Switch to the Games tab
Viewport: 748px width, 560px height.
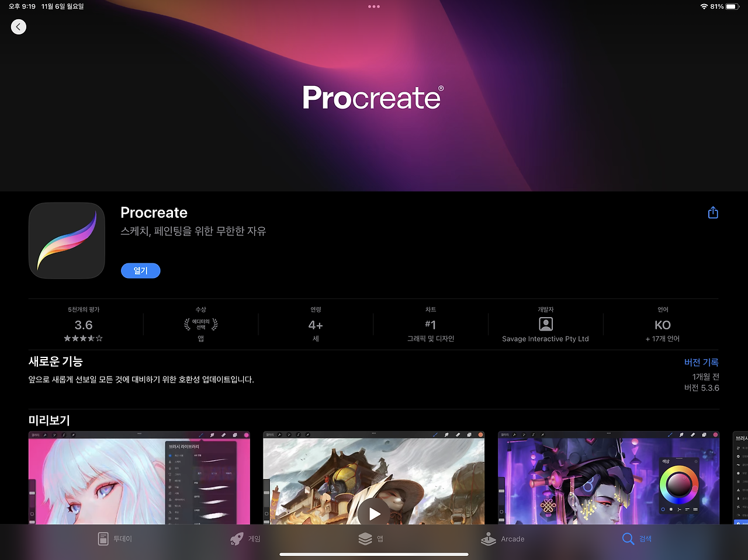(245, 538)
